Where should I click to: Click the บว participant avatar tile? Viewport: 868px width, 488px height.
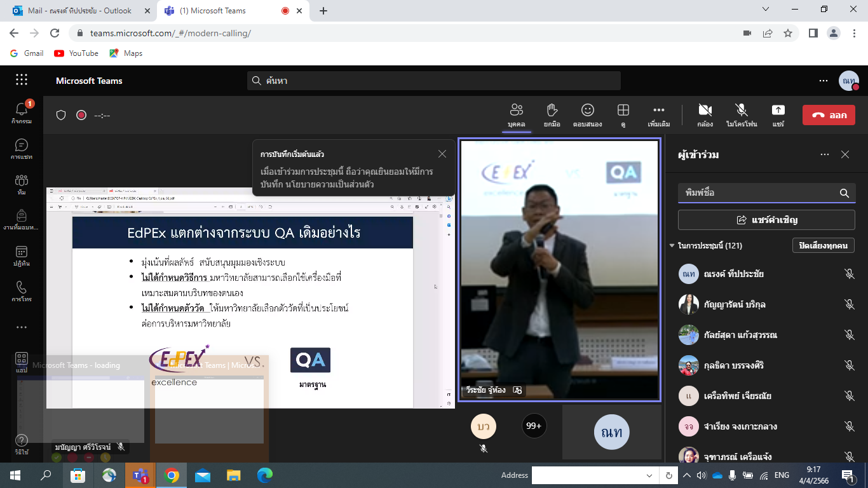click(x=484, y=426)
